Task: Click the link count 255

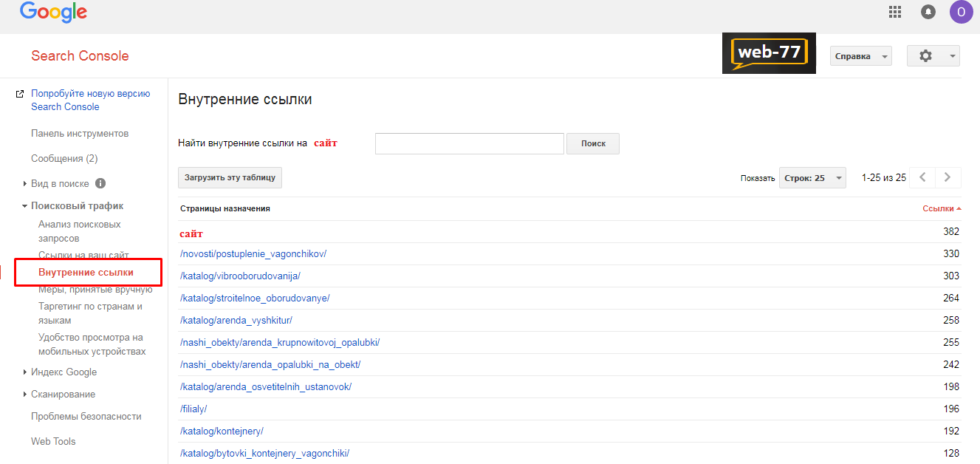Action: 951,342
